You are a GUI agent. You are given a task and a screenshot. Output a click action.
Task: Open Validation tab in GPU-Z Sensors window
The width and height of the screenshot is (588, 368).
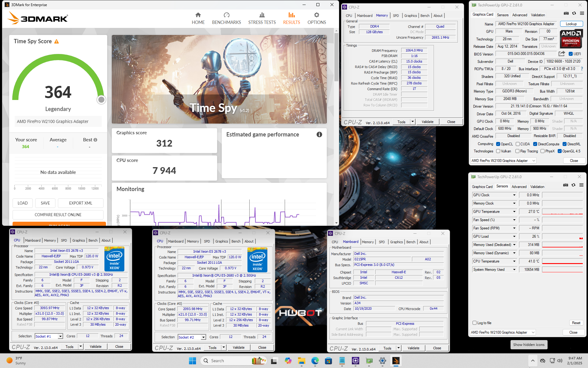pyautogui.click(x=537, y=187)
